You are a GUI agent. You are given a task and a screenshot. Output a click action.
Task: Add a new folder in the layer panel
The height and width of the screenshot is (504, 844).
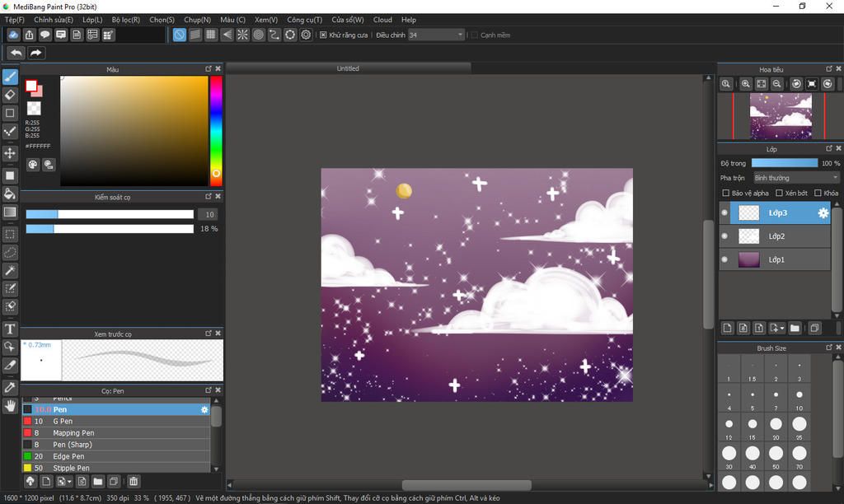coord(795,328)
